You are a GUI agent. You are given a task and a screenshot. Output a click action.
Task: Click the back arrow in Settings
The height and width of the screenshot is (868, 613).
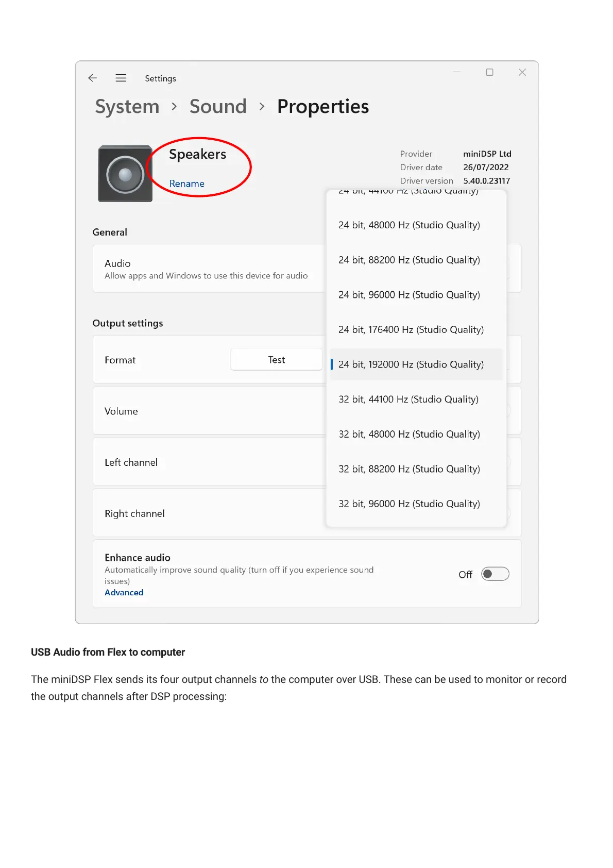click(93, 78)
